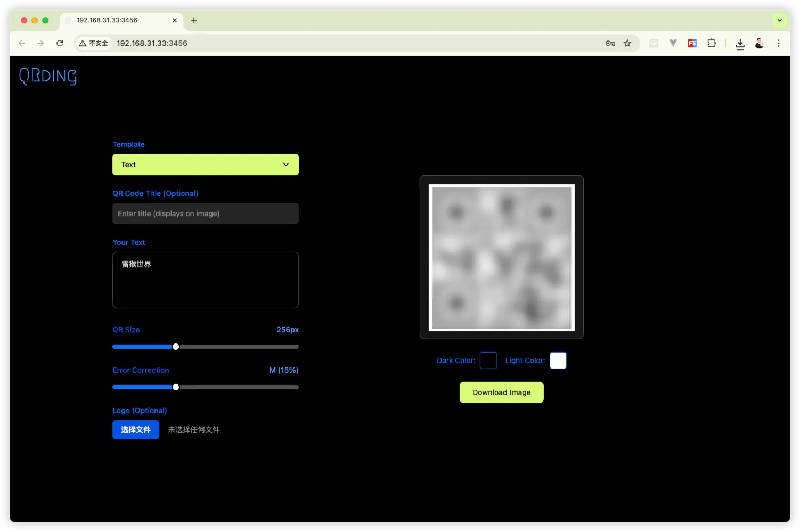Open the browser Downloads panel

(x=740, y=44)
